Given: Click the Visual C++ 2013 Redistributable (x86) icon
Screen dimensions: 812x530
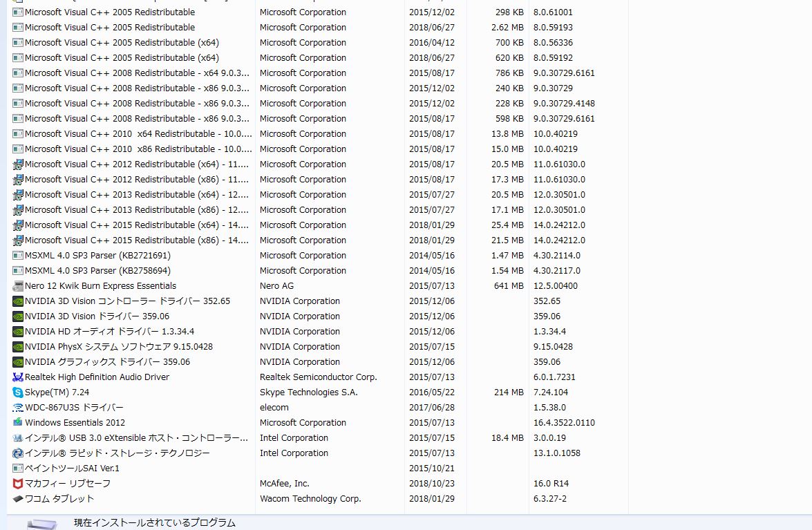Looking at the screenshot, I should point(17,210).
